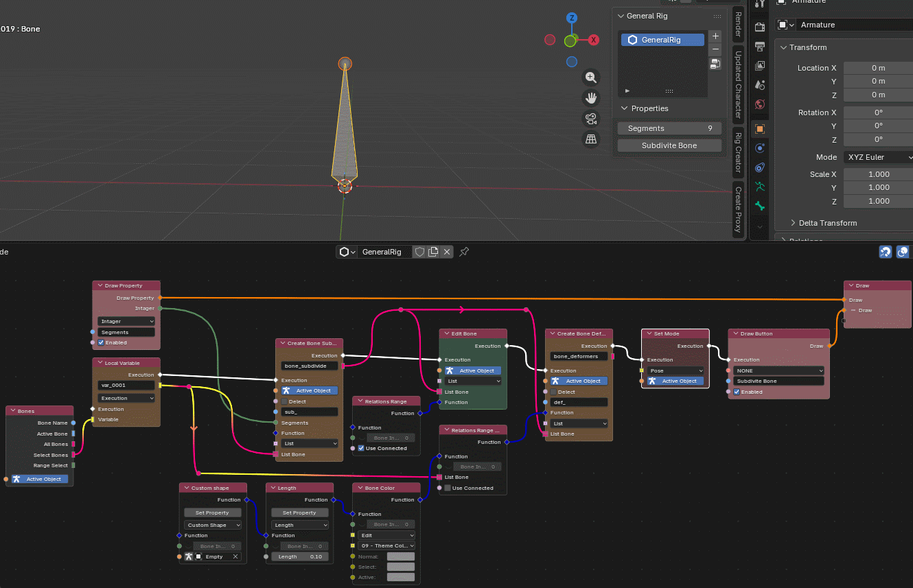
Task: Add a new rig with the plus button
Action: [715, 36]
